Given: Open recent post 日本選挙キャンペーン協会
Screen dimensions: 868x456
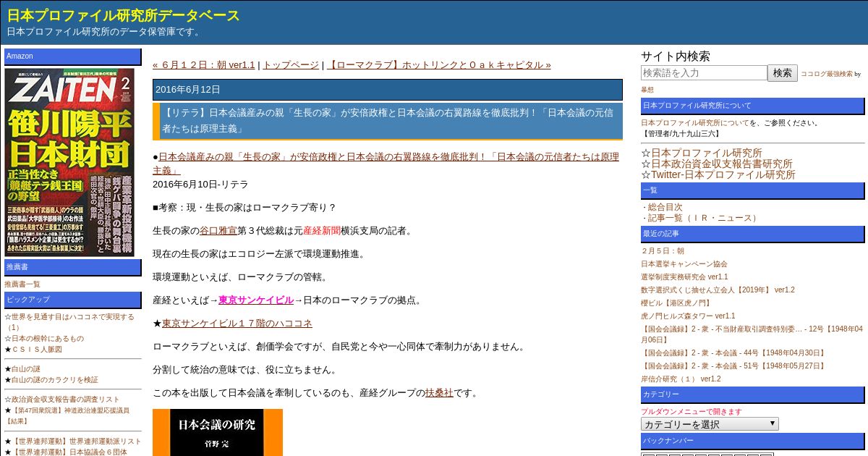Looking at the screenshot, I should tap(684, 264).
